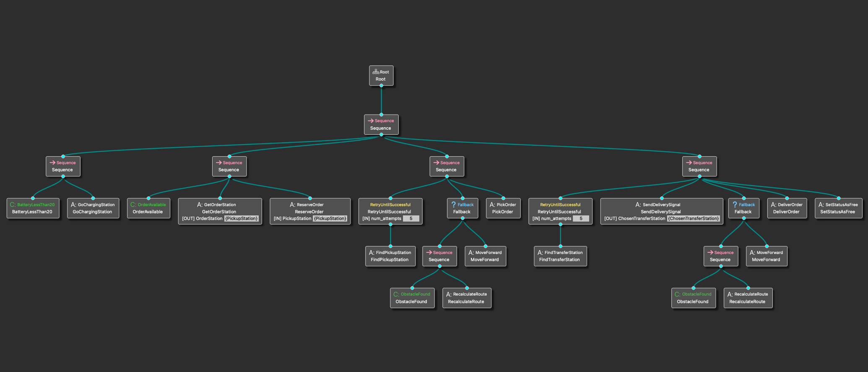Select ObstacleFound node in the PickOrder branch
Image resolution: width=868 pixels, height=372 pixels.
click(412, 298)
